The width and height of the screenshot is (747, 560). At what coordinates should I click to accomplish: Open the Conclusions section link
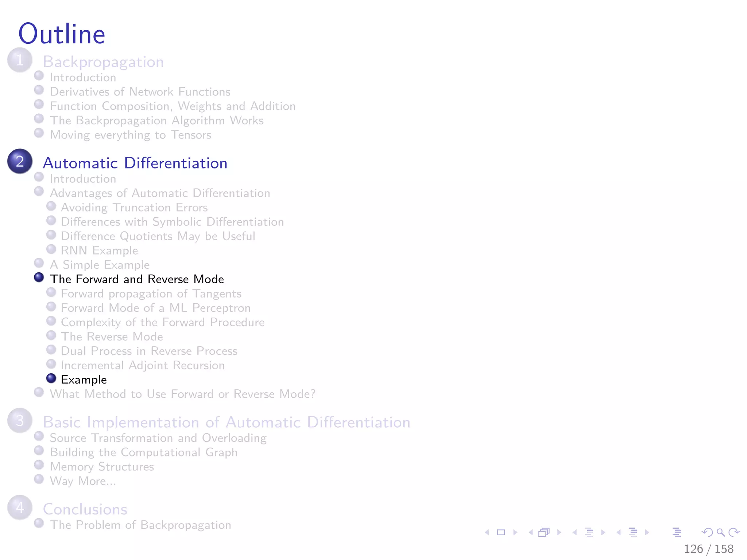pyautogui.click(x=85, y=509)
